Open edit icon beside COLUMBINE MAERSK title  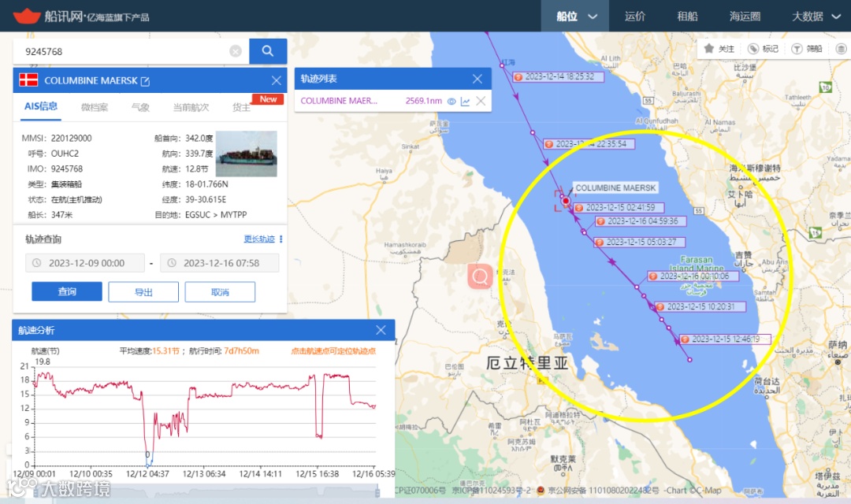point(145,81)
